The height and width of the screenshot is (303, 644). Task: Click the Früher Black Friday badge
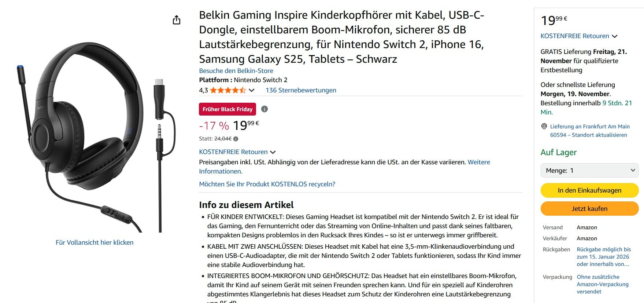point(227,109)
